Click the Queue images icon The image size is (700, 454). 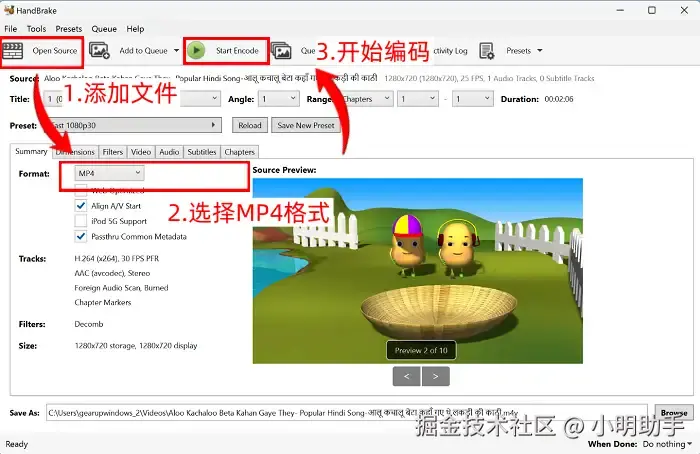tap(281, 51)
